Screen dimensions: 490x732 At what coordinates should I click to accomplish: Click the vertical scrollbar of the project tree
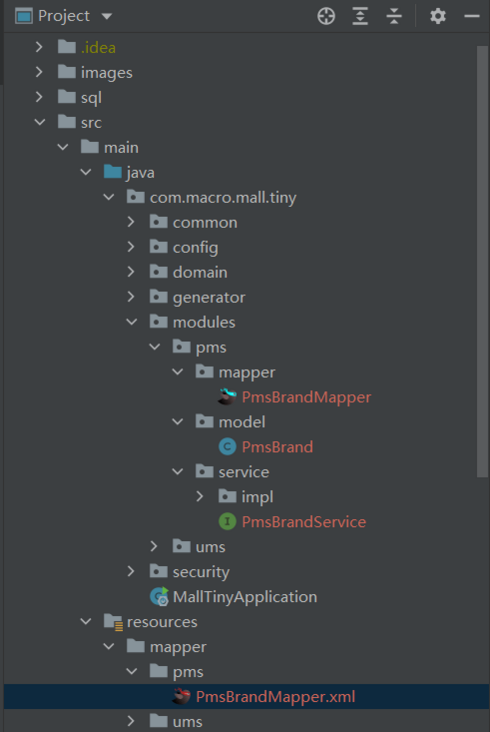pyautogui.click(x=482, y=261)
